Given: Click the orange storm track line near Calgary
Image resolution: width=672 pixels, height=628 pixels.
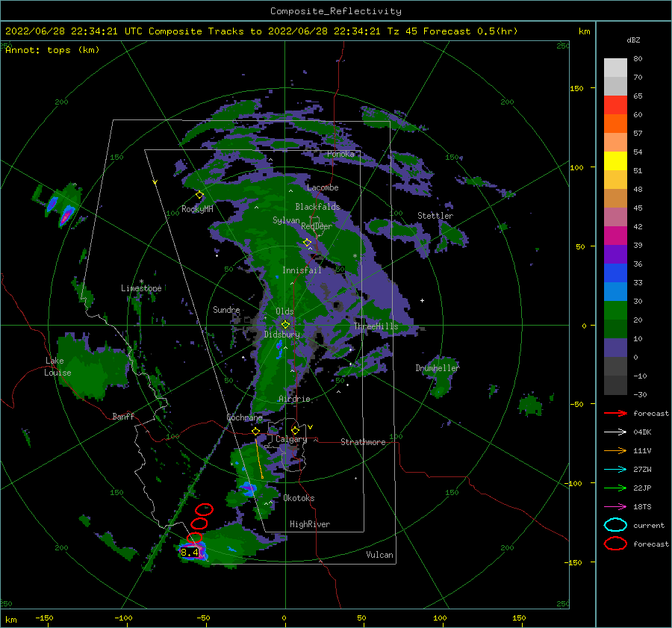Looking at the screenshot, I should click(259, 458).
